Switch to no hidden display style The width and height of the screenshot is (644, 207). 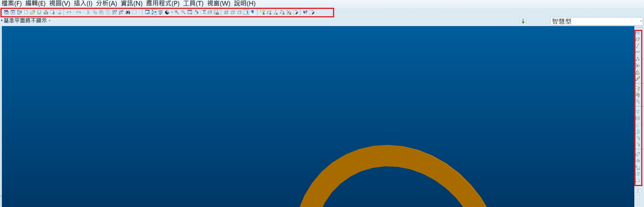(x=239, y=12)
